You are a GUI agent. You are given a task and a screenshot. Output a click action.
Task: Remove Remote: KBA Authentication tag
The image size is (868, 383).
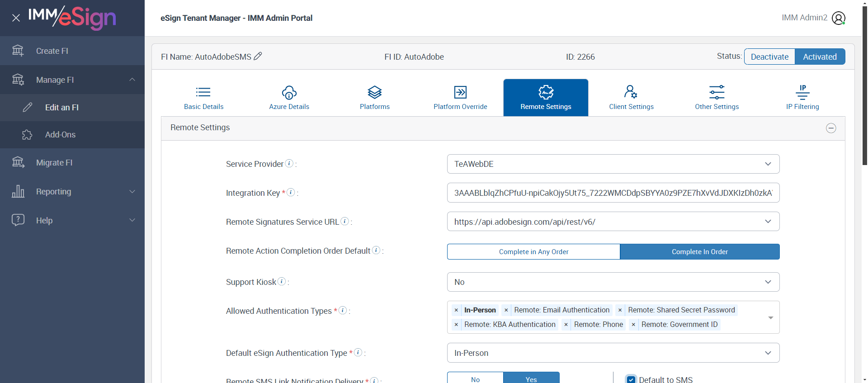[x=456, y=325]
